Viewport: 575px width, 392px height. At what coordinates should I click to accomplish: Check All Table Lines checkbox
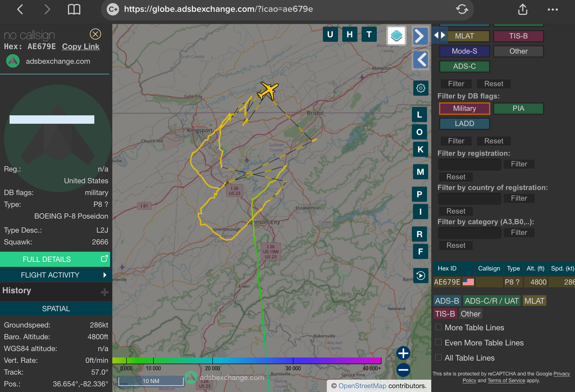tap(438, 357)
